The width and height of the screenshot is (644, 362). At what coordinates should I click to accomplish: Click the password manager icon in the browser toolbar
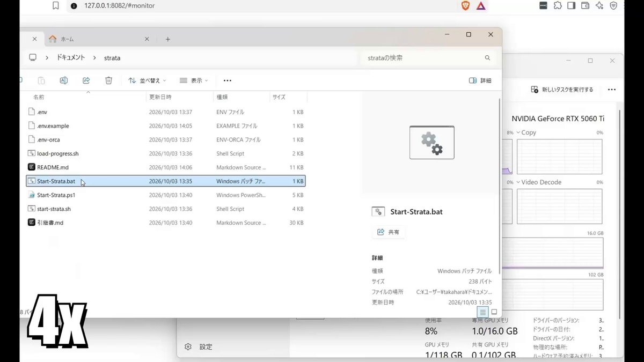544,5
